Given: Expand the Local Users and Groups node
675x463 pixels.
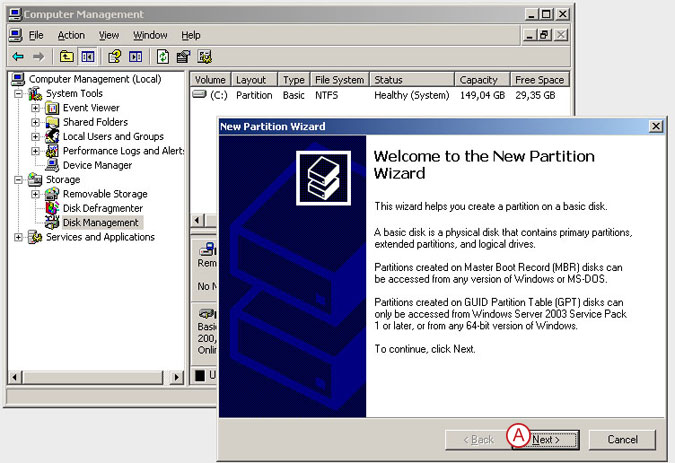Looking at the screenshot, I should coord(35,137).
